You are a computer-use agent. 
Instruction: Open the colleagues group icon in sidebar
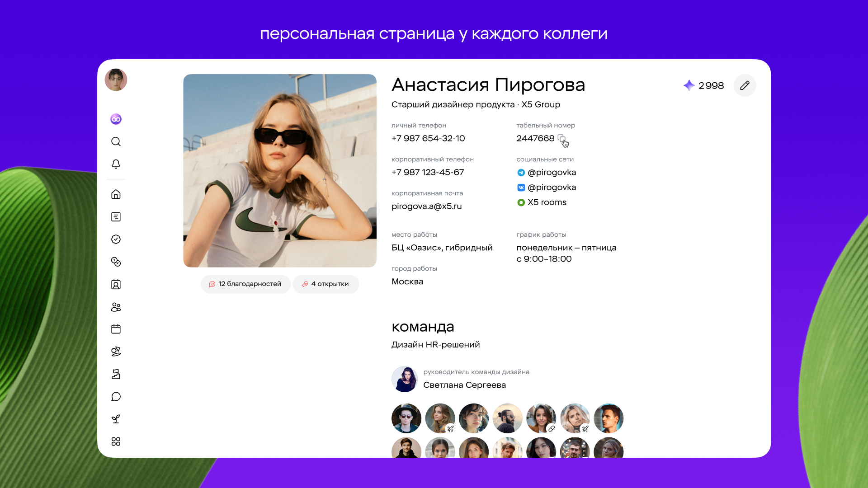[x=116, y=307]
